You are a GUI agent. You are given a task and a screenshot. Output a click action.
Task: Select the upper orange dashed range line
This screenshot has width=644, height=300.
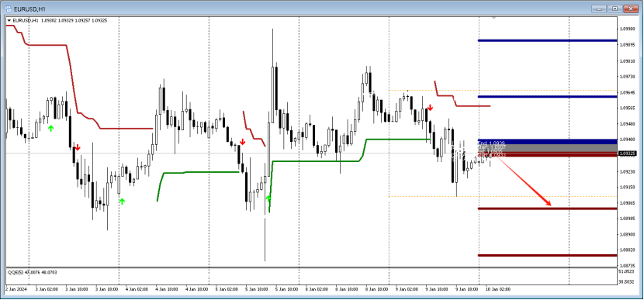503,90
